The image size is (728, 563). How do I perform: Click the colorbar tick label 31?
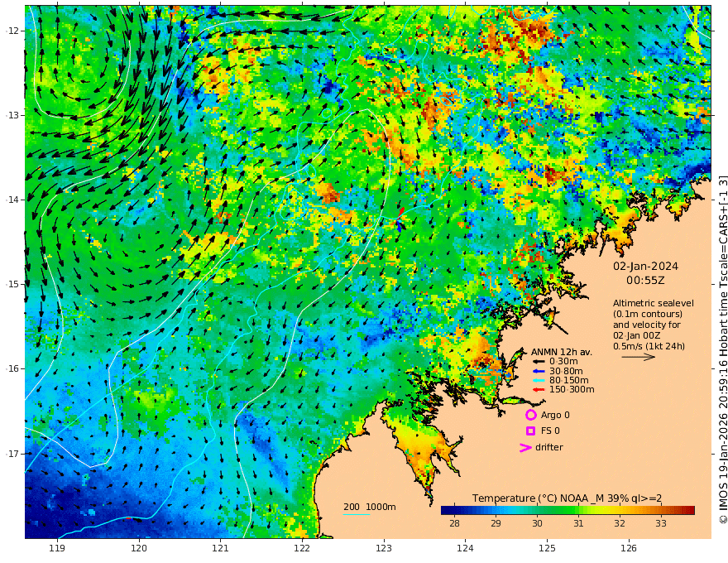pyautogui.click(x=578, y=523)
